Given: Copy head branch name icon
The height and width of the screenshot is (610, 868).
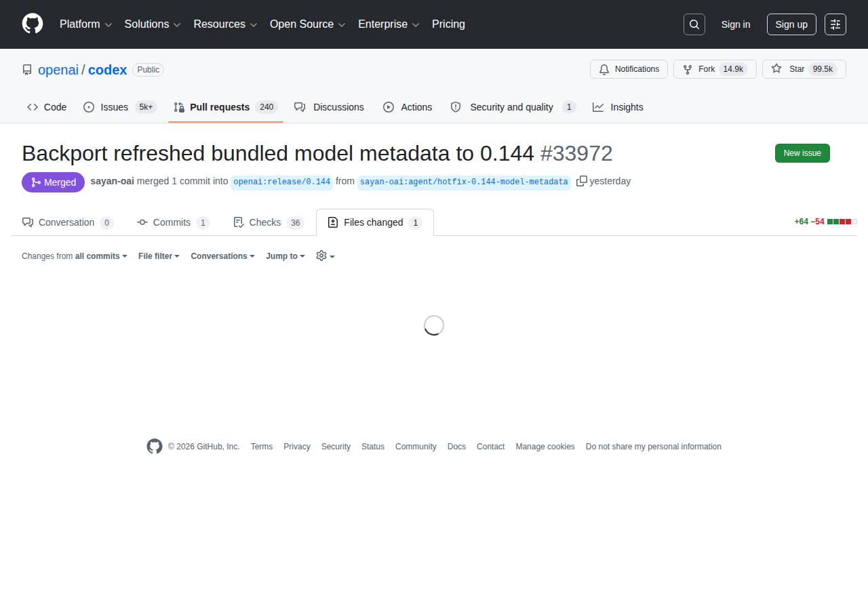Looking at the screenshot, I should pos(582,181).
